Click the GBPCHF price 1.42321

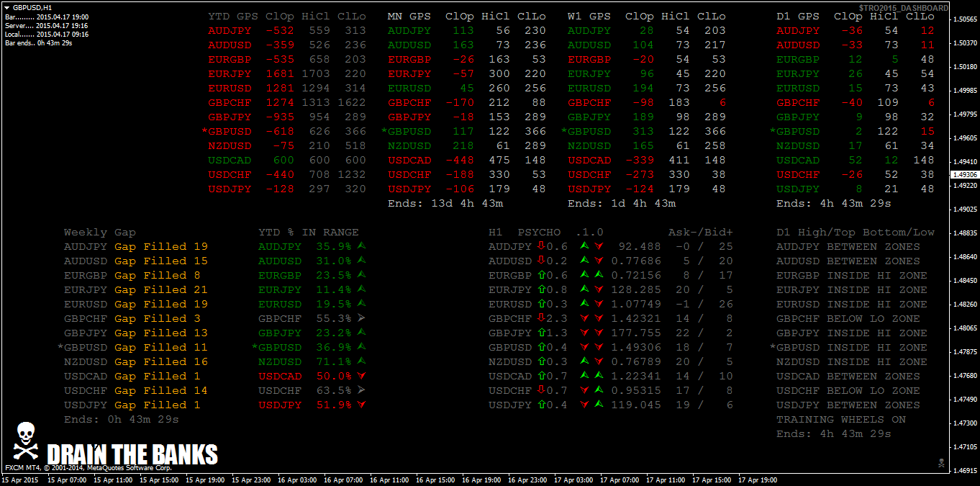pos(636,318)
